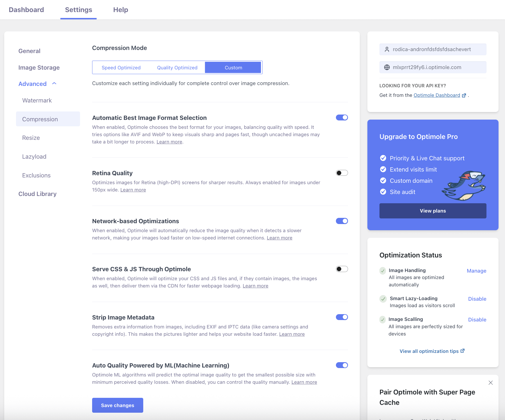Click the Image Handling green check icon
Image resolution: width=505 pixels, height=420 pixels.
click(x=383, y=271)
